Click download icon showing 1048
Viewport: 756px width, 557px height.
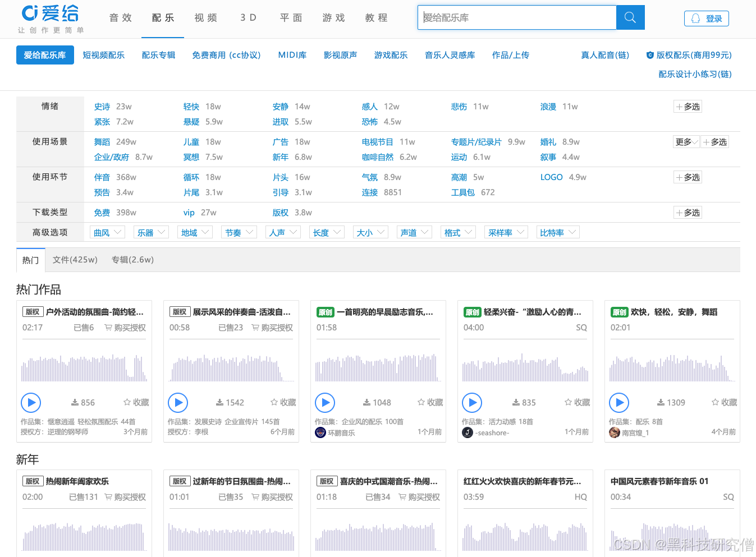(366, 403)
